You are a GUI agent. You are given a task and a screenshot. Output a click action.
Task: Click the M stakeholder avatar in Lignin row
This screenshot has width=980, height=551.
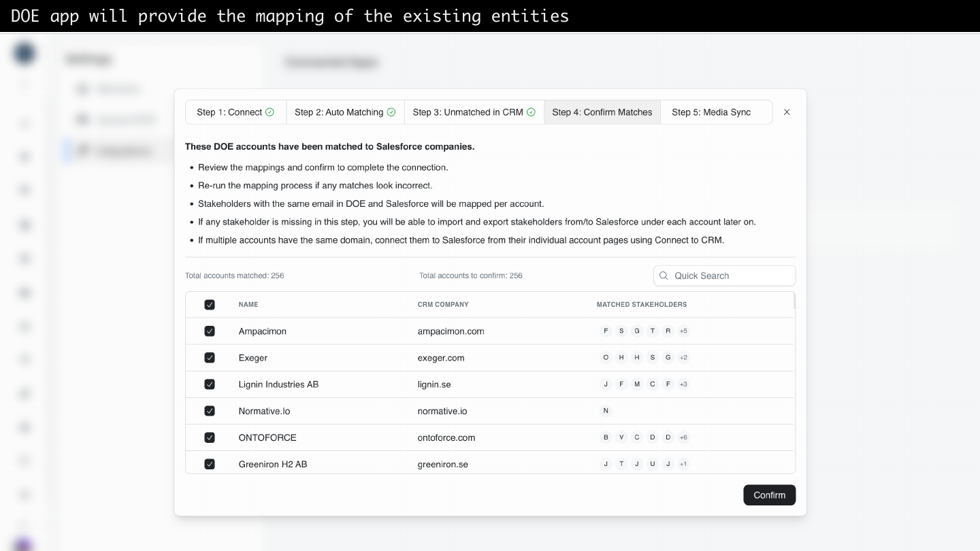[x=637, y=384]
